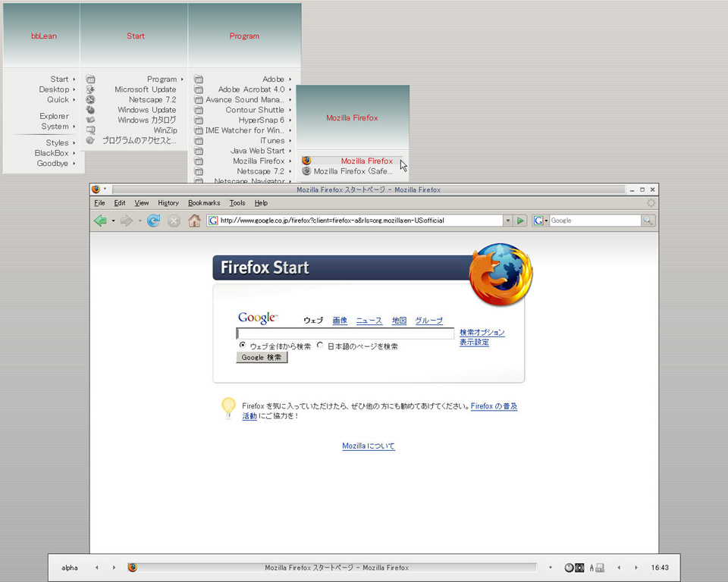
Task: Click the activity throbber icon in menu bar
Action: pyautogui.click(x=651, y=203)
